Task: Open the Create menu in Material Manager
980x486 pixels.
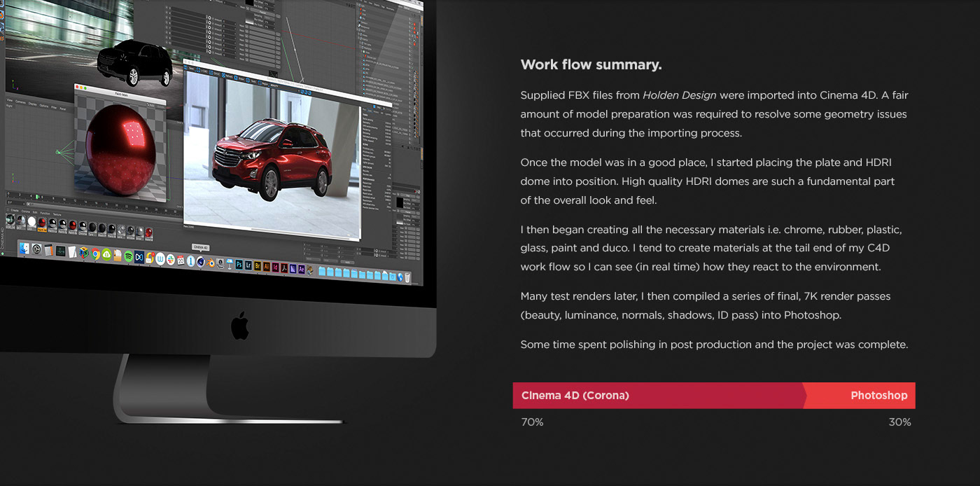Action: coord(15,210)
